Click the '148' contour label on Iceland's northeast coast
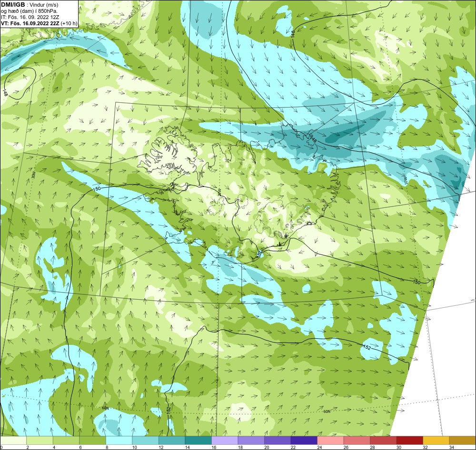476x450 pixels. pyautogui.click(x=314, y=140)
